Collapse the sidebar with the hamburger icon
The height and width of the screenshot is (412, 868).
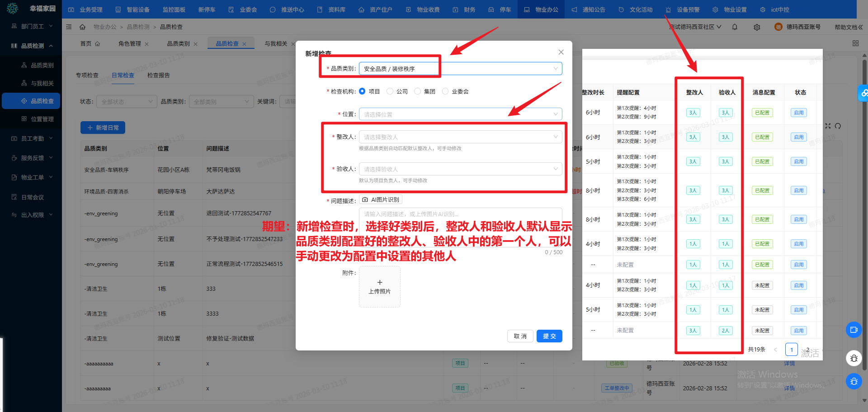(x=69, y=27)
